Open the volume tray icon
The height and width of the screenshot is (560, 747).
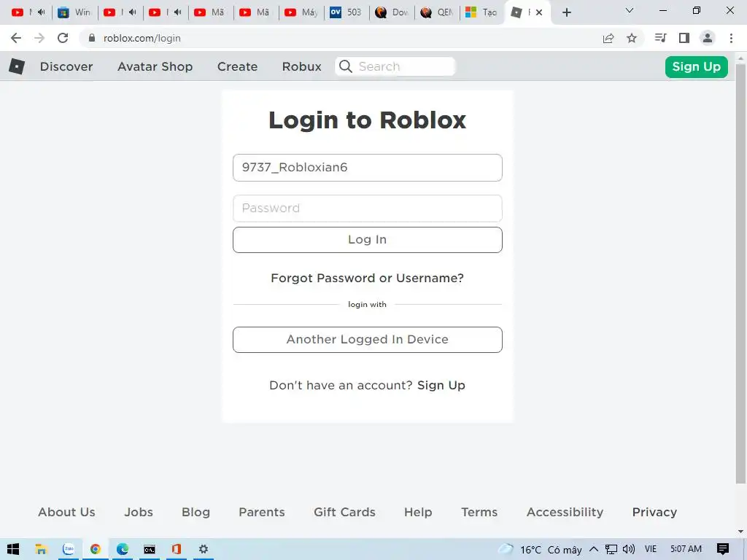click(x=628, y=550)
